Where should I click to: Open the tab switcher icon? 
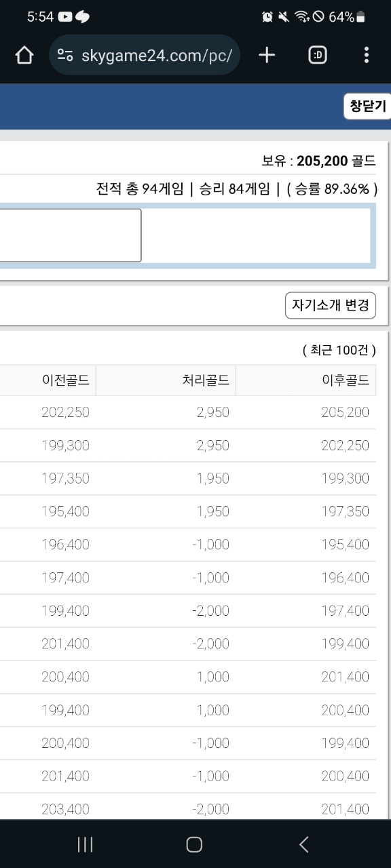[x=318, y=56]
